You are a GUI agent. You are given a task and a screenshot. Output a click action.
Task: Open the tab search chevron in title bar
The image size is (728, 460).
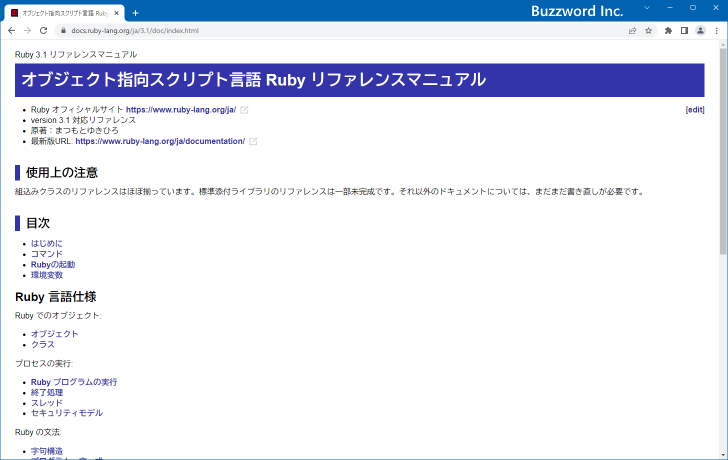(x=647, y=8)
